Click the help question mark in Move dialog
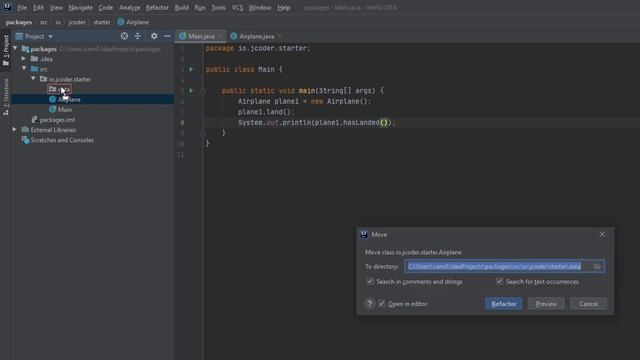Viewport: 640px width, 360px height. point(369,304)
